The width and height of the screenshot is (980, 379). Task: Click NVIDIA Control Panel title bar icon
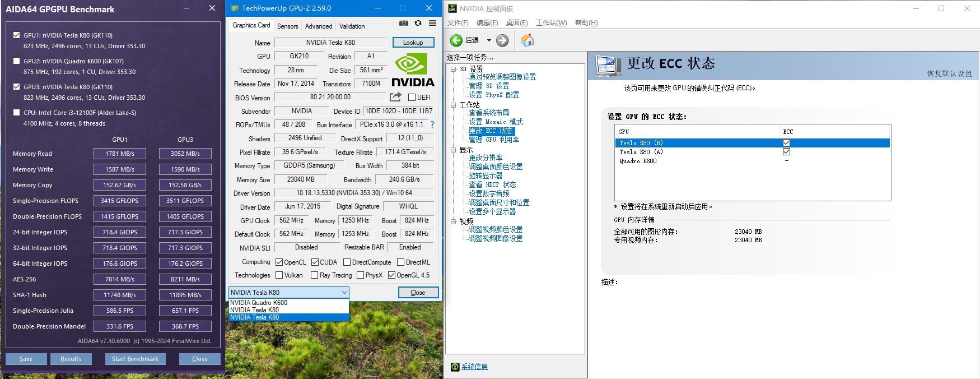[x=452, y=8]
